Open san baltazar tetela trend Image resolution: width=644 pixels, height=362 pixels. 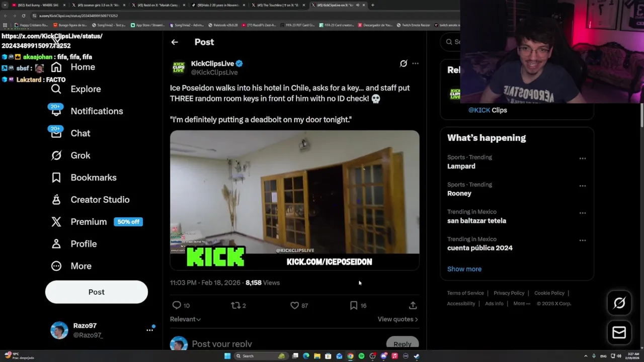tap(476, 221)
